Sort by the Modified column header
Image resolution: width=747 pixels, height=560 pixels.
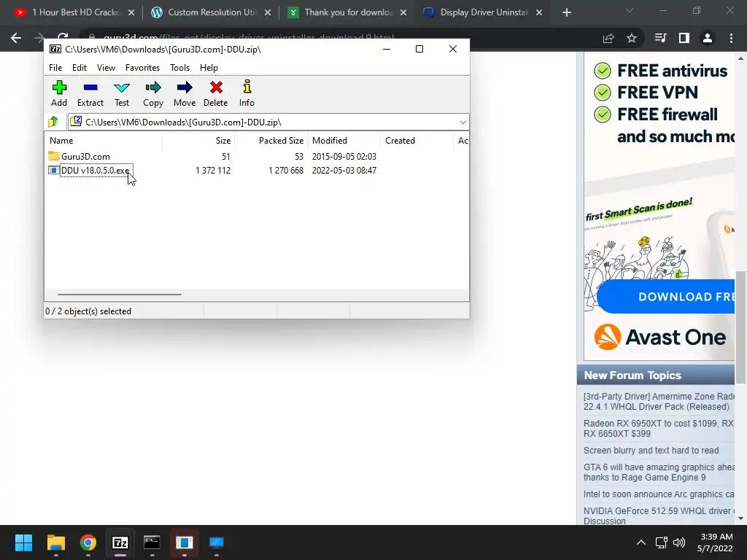tap(344, 141)
